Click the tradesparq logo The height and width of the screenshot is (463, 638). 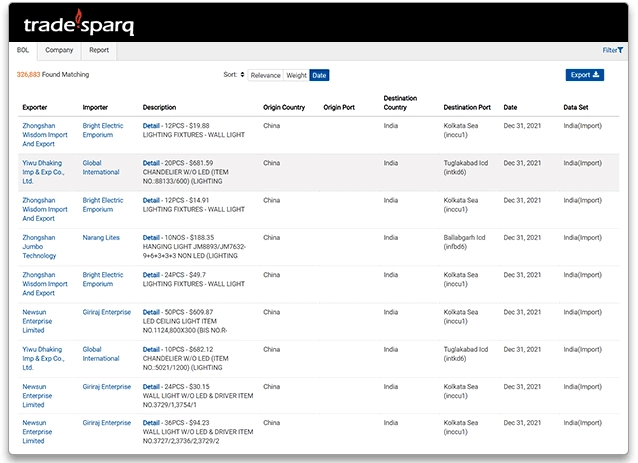point(79,24)
